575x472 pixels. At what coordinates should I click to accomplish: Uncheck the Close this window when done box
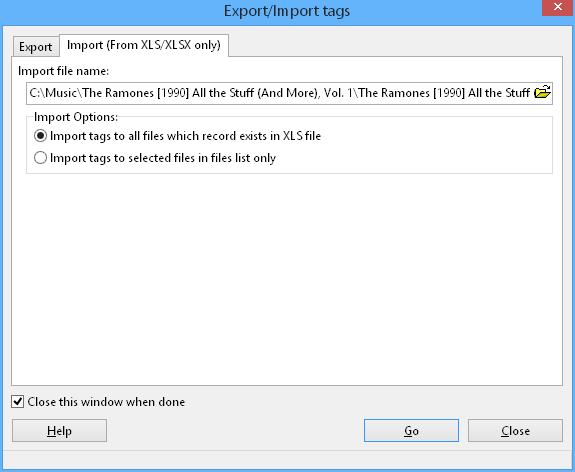click(x=18, y=402)
